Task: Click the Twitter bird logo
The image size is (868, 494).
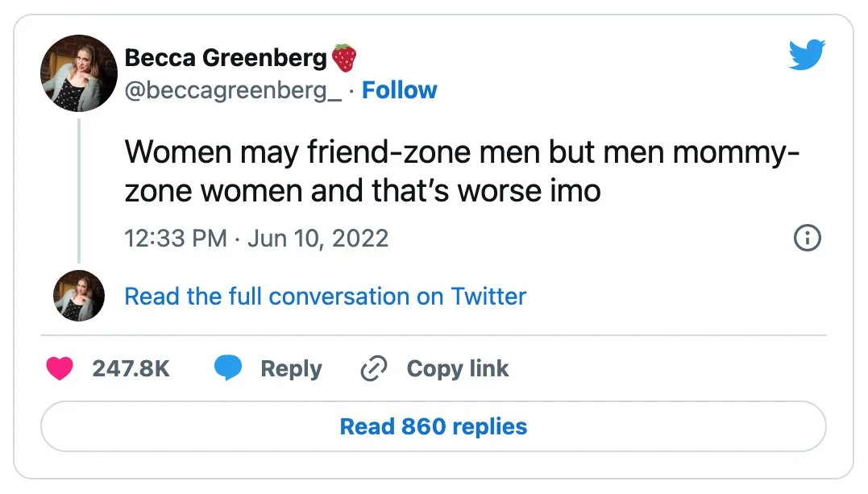Action: click(x=807, y=56)
